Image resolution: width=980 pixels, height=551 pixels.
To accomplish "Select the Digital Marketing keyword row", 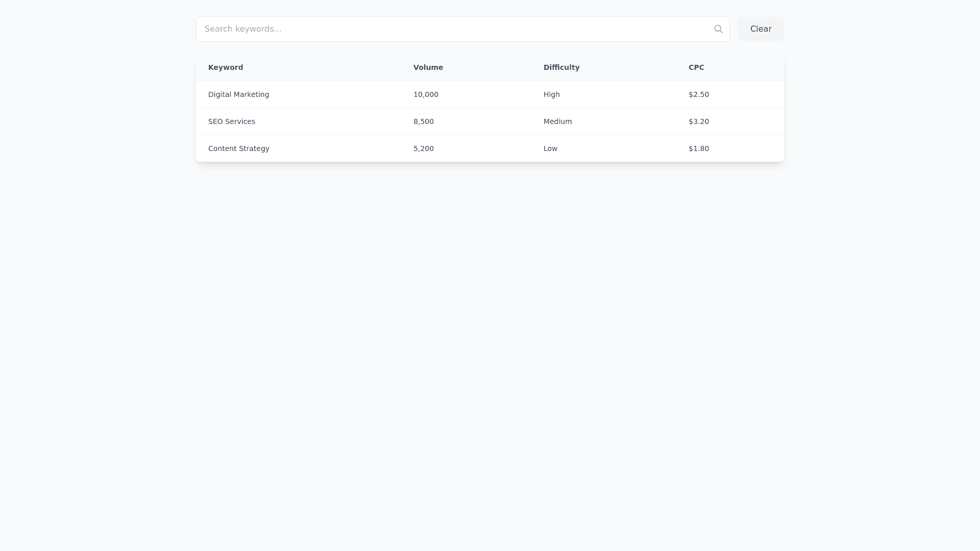I will [238, 94].
